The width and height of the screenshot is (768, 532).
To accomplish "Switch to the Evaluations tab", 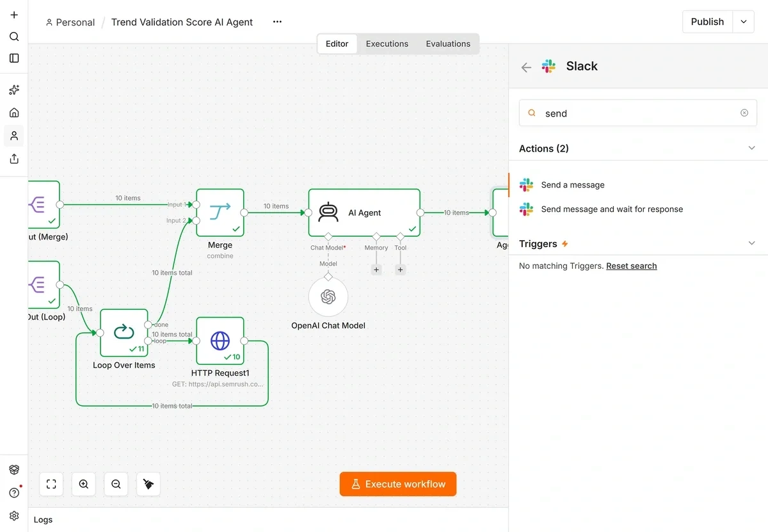I will click(448, 44).
